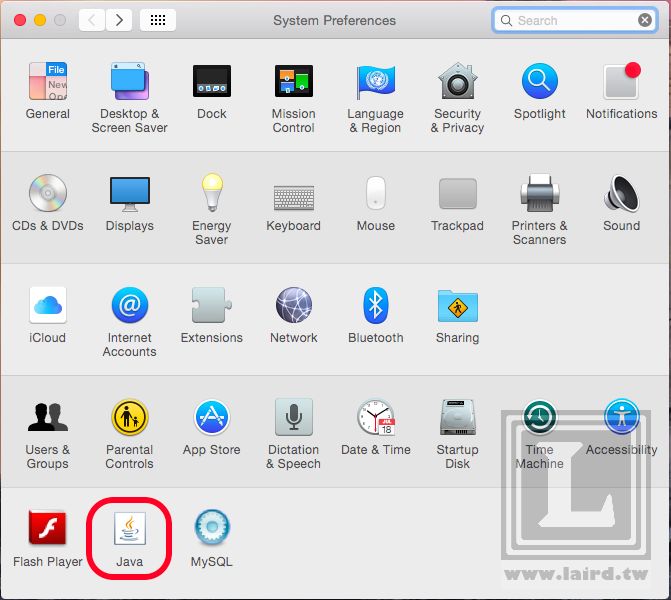The image size is (671, 600).
Task: Open Spotlight preferences
Action: pyautogui.click(x=540, y=81)
